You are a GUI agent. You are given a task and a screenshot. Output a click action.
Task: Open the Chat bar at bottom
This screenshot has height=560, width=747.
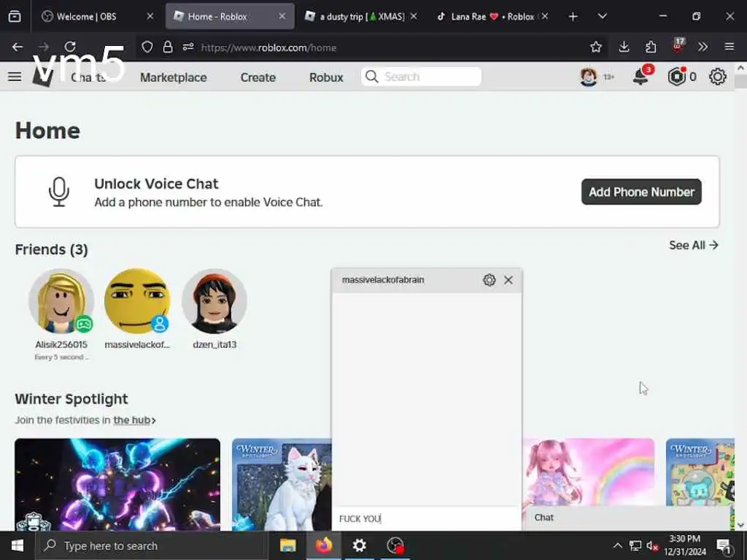pos(628,518)
